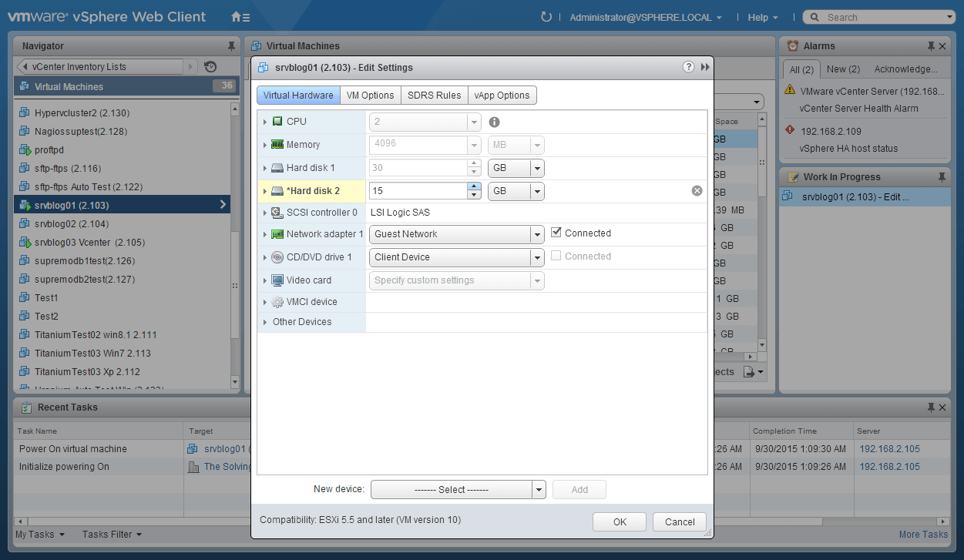Viewport: 964px width, 560px height.
Task: Click the search magnifier icon
Action: click(x=815, y=17)
